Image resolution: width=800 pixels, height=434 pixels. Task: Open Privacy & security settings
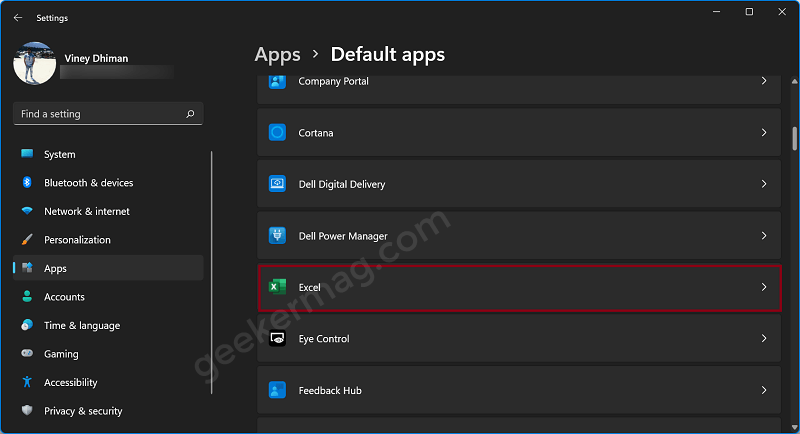[108, 411]
